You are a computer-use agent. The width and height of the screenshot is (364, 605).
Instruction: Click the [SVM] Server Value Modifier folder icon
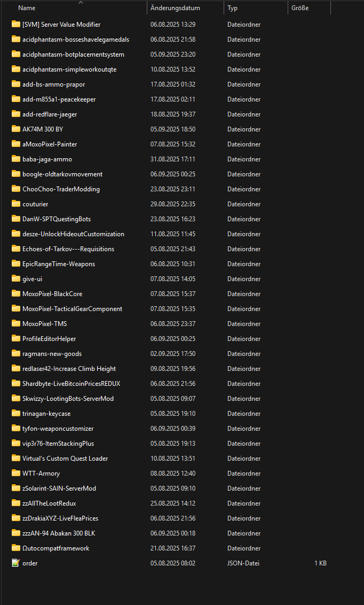16,24
